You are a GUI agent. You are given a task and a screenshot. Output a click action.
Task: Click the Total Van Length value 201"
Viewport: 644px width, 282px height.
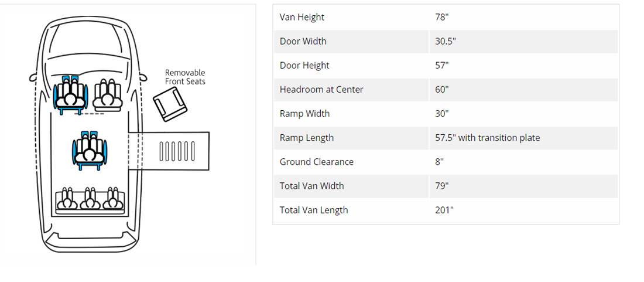click(x=444, y=210)
